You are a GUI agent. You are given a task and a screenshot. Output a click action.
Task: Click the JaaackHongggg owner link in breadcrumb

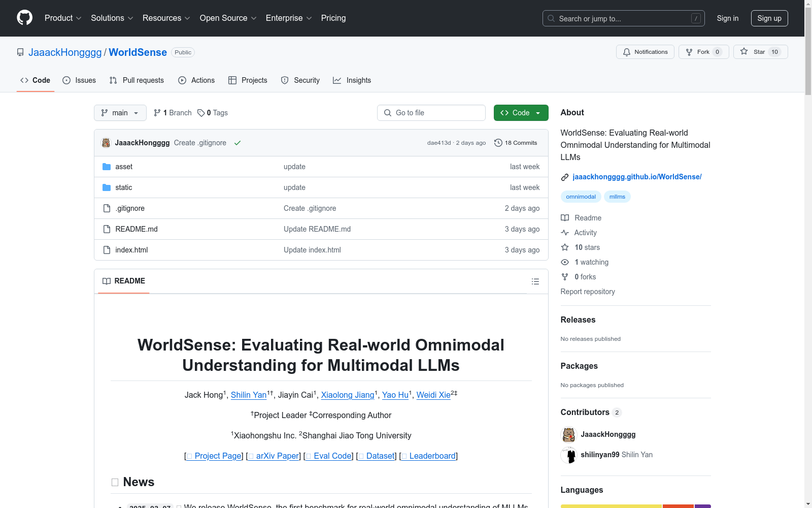point(65,52)
